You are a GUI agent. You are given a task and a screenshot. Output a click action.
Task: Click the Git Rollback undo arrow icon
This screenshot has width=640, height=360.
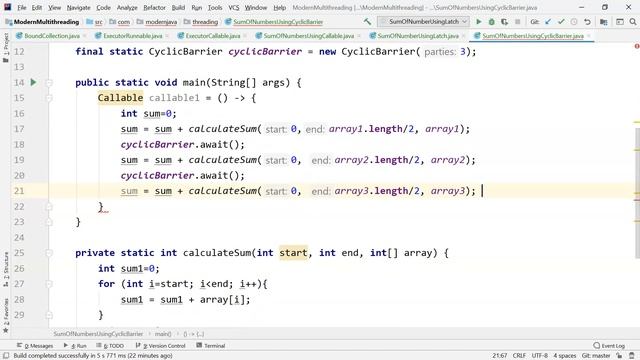click(x=587, y=22)
